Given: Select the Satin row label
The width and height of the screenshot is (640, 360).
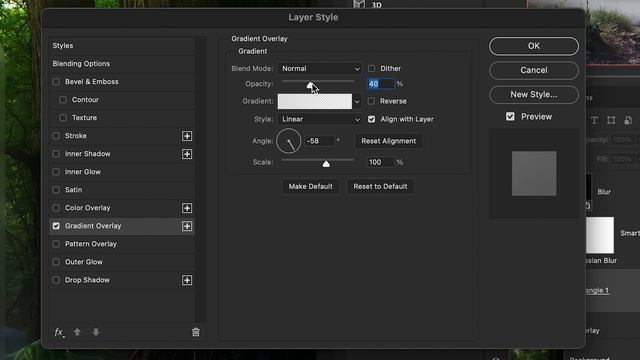Looking at the screenshot, I should pyautogui.click(x=73, y=190).
